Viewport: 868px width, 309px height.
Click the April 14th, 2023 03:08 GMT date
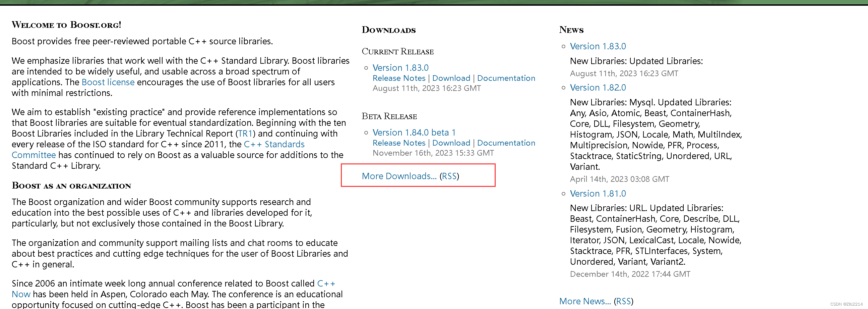point(619,179)
